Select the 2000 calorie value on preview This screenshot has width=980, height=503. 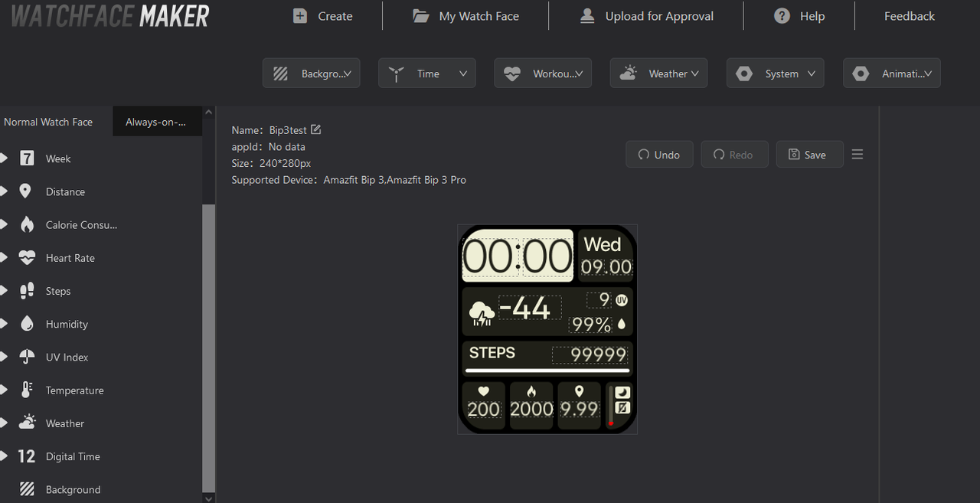coord(531,410)
